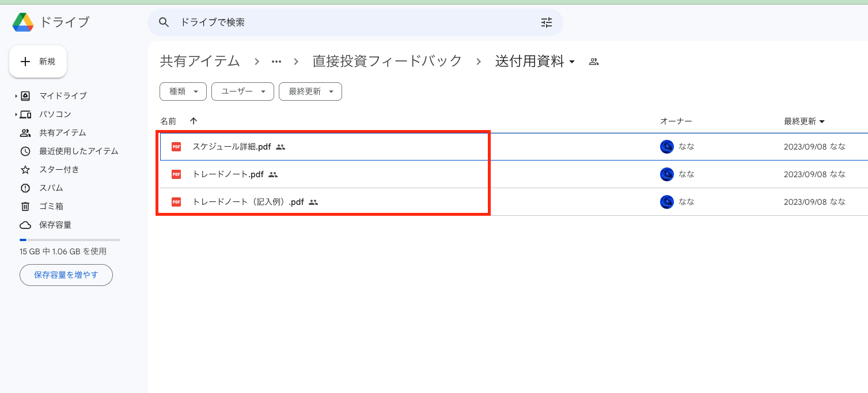Click the 保存容量を増やす button

(66, 275)
